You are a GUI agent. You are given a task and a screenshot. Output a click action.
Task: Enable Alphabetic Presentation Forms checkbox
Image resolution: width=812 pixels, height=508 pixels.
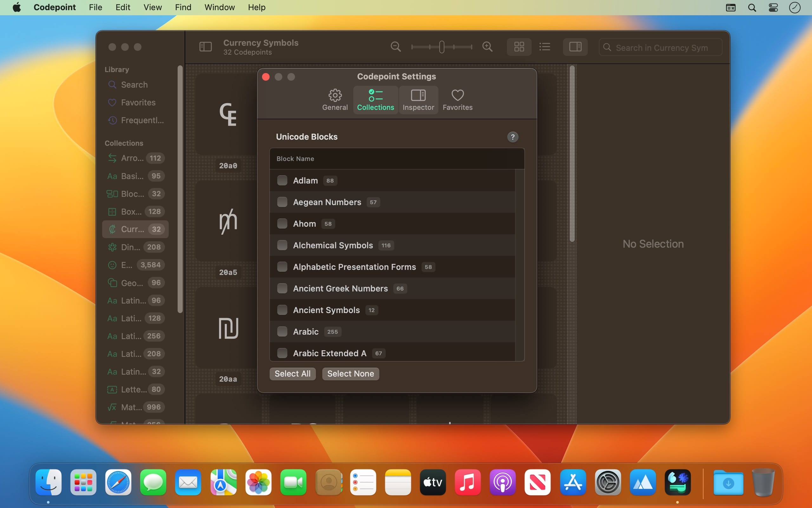point(282,267)
